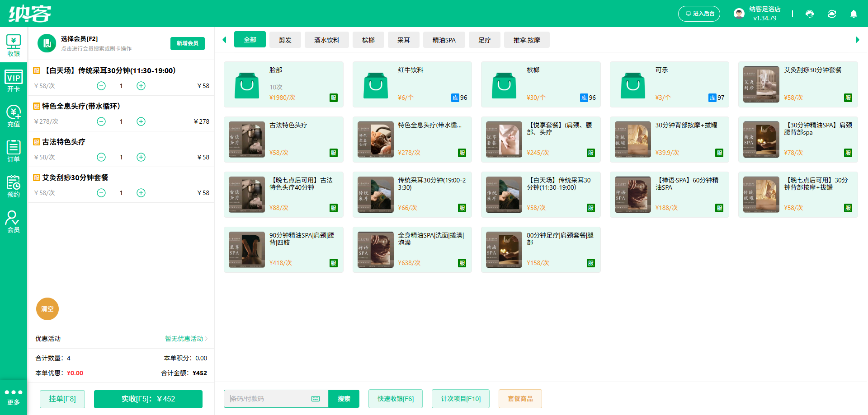
Task: Open the 订单 orders sidebar icon
Action: [x=14, y=151]
